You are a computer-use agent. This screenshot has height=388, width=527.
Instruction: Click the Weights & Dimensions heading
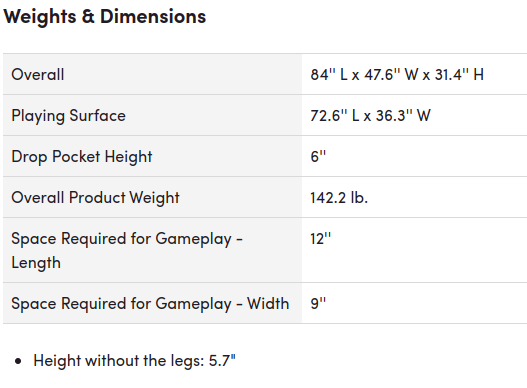point(105,16)
